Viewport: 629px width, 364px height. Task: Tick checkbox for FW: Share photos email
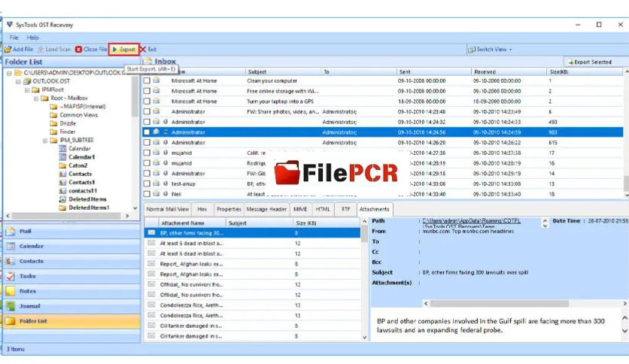pyautogui.click(x=147, y=111)
